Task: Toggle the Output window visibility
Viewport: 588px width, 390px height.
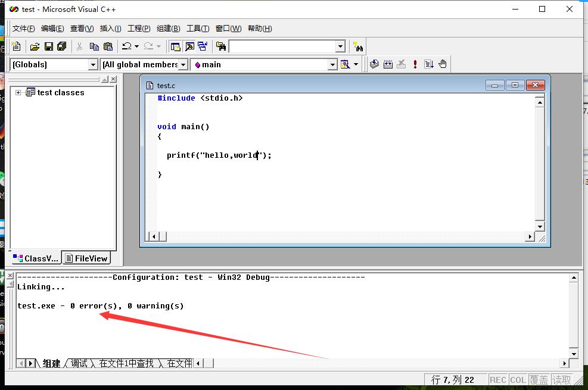Action: [x=190, y=46]
